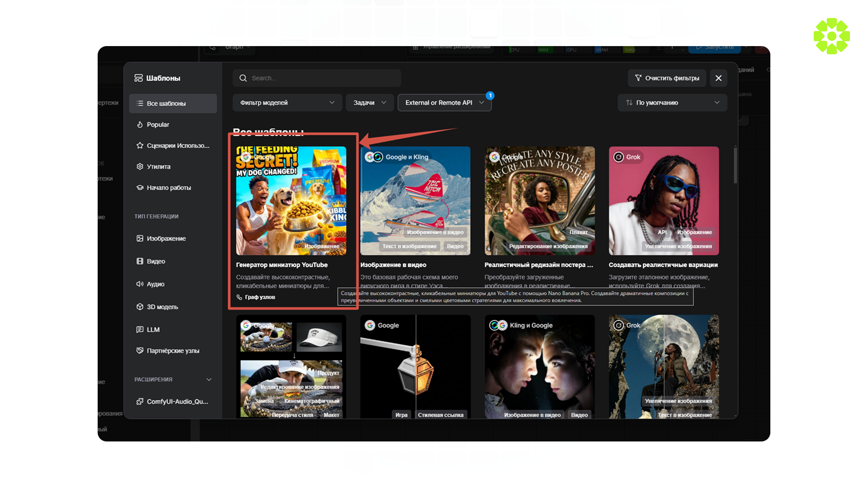
Task: Open the External or Remote API dropdown
Action: [x=444, y=103]
